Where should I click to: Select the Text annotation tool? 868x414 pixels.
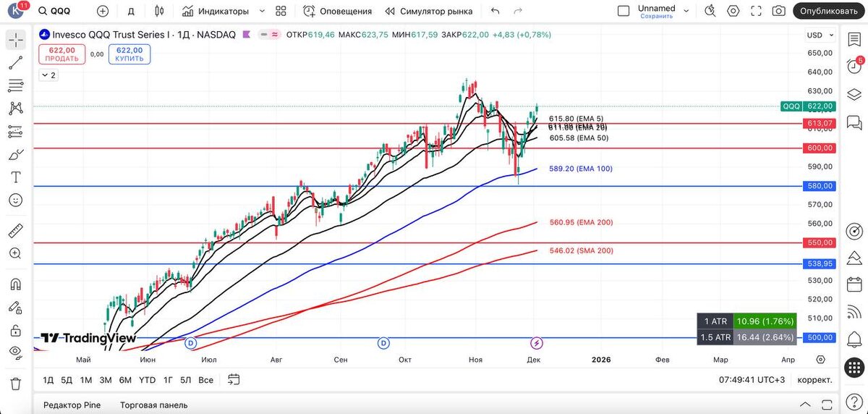(15, 177)
